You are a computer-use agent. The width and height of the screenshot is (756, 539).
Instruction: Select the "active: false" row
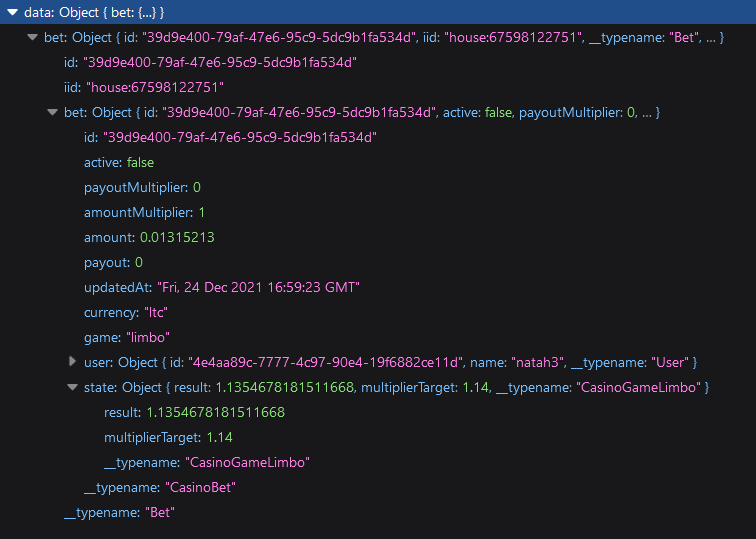click(x=119, y=162)
